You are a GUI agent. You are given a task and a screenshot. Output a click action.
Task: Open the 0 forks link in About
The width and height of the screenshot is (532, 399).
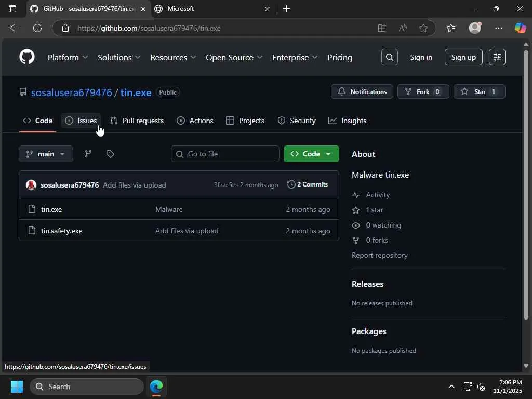click(370, 240)
